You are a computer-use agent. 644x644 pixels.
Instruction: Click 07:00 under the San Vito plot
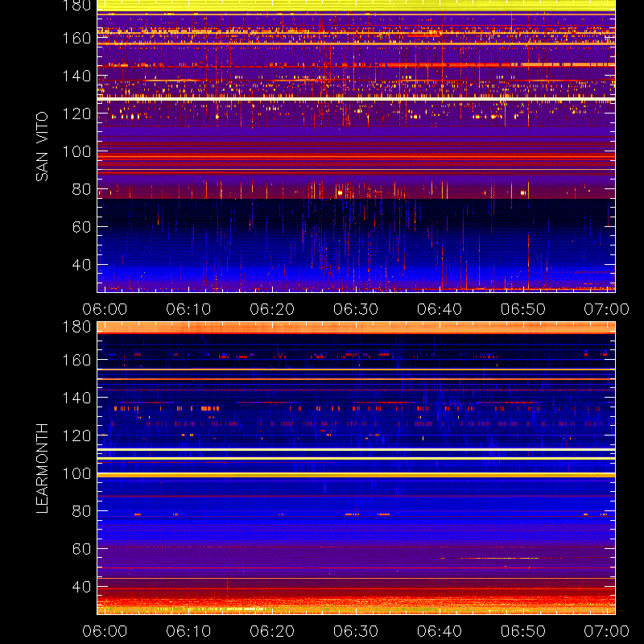[607, 309]
